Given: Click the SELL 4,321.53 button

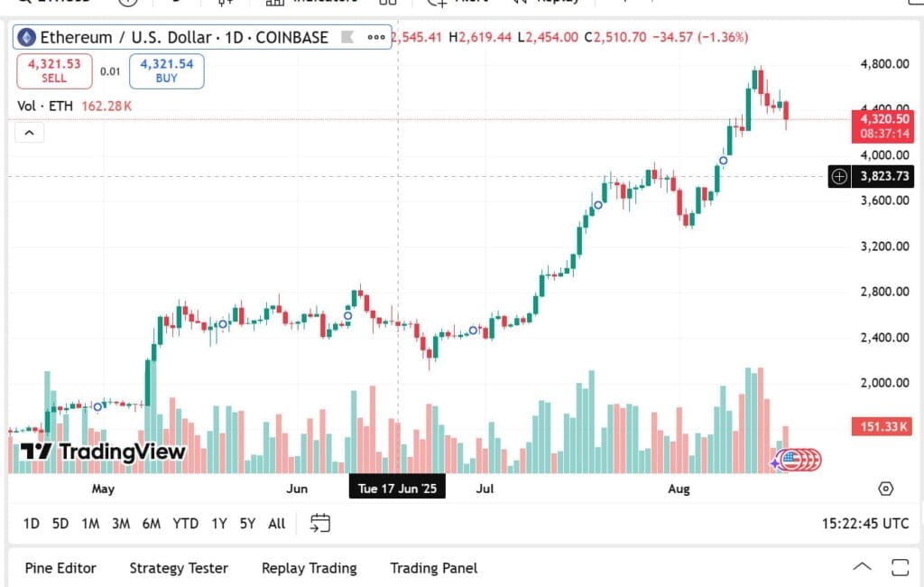Looking at the screenshot, I should point(54,70).
